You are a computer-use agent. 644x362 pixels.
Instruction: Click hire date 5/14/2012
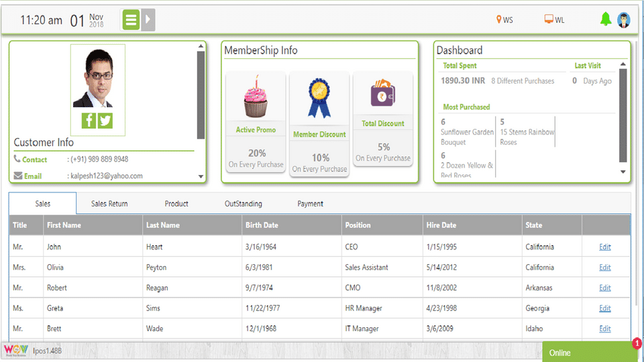(x=441, y=267)
